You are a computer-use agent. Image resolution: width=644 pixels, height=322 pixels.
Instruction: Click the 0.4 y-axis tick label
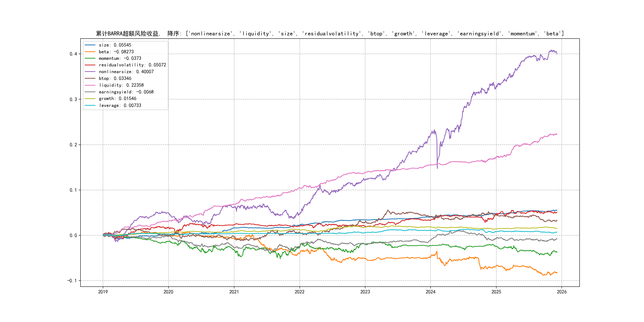click(73, 54)
